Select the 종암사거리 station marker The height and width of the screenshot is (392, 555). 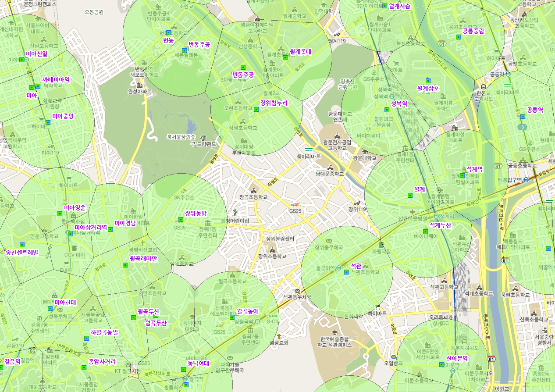84,368
